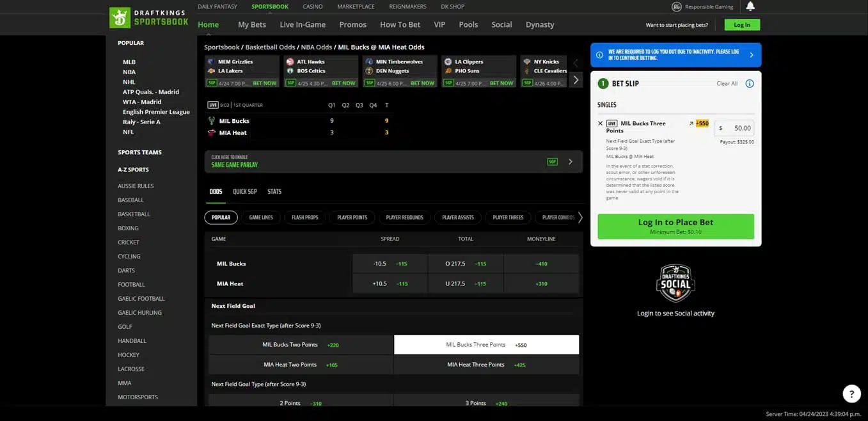Select MIL Bucks moneyline -410
This screenshot has width=868, height=421.
coord(541,264)
